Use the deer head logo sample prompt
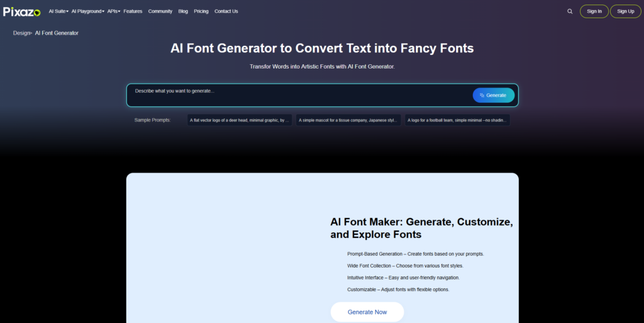Screen dimensions: 644x323 point(240,120)
